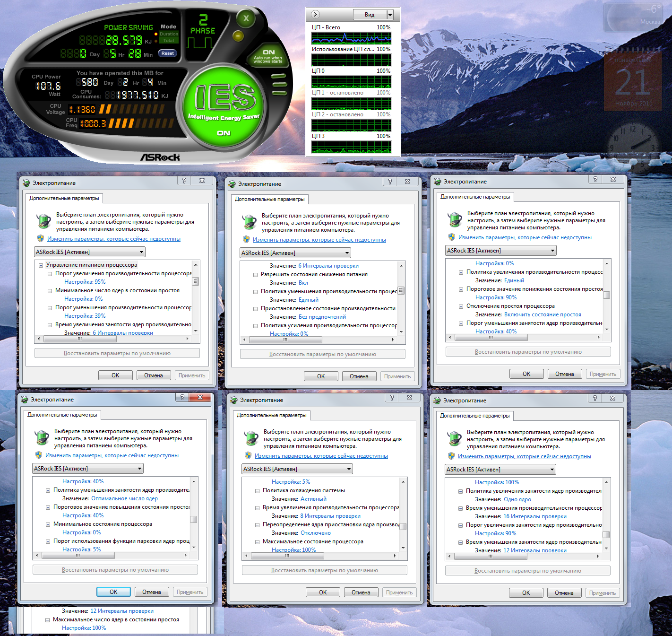This screenshot has width=672, height=636.
Task: Close the IES widget with green X
Action: (x=246, y=19)
